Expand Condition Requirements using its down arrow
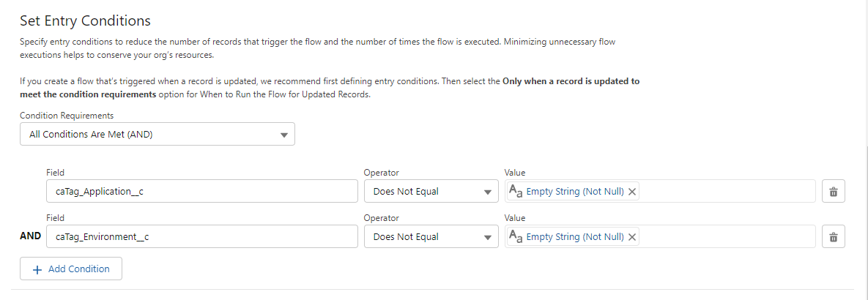 (x=284, y=135)
